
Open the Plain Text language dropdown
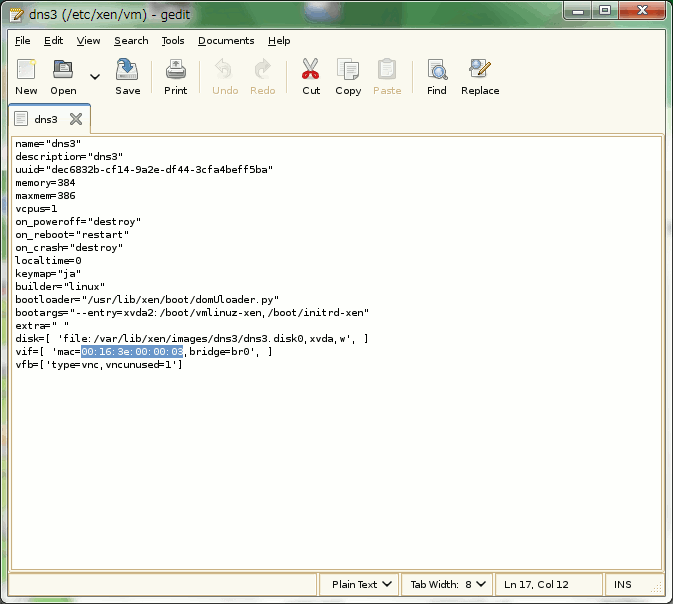(361, 584)
